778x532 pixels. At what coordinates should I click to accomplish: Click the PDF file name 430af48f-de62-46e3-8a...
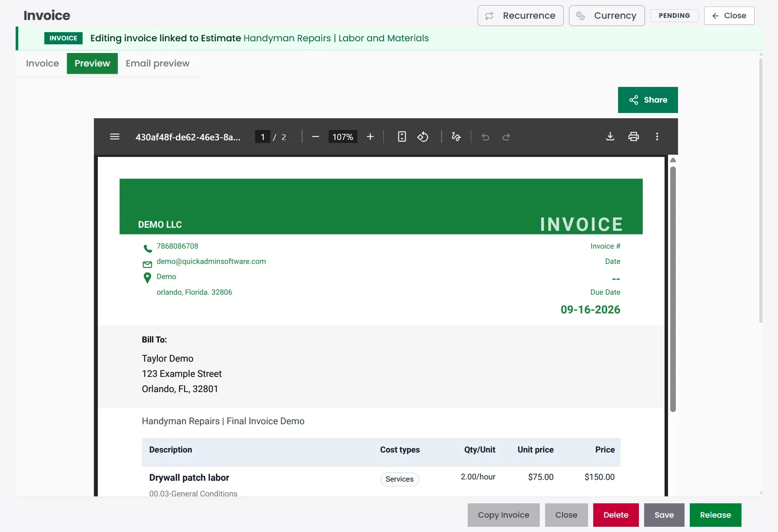tap(188, 137)
